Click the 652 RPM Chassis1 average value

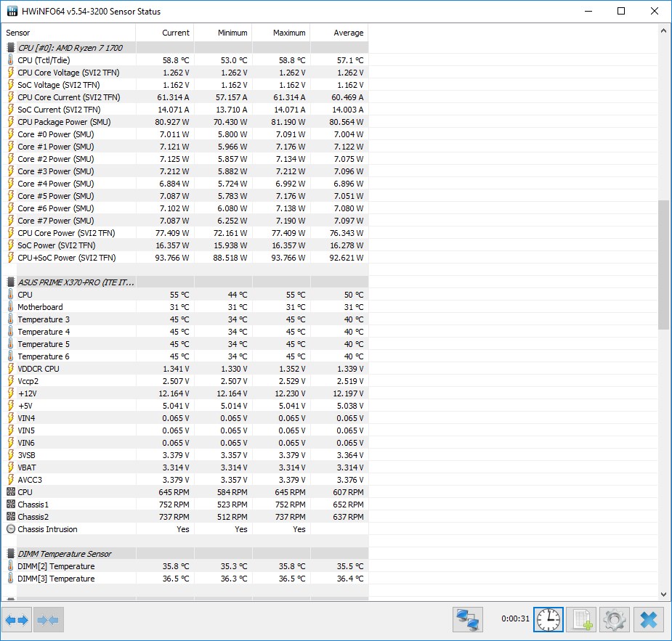click(x=348, y=505)
